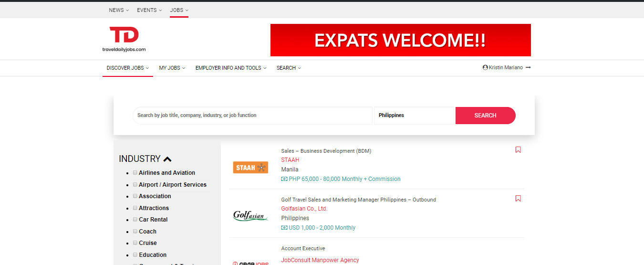
Task: Bookmark the Golfasian Sales and Marketing Manager job
Action: [x=518, y=199]
